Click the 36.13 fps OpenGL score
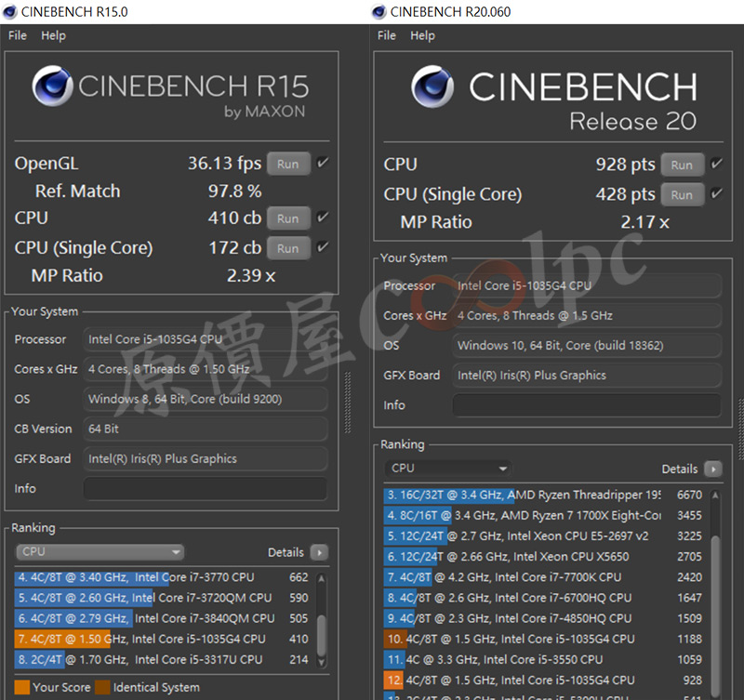Screen dimensions: 744x700 (224, 163)
